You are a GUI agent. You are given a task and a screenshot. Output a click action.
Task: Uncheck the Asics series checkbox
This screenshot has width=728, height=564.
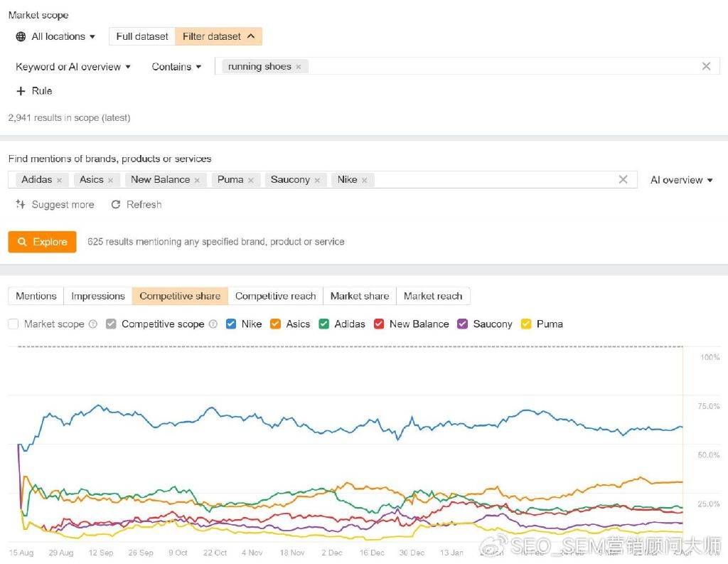[x=275, y=324]
